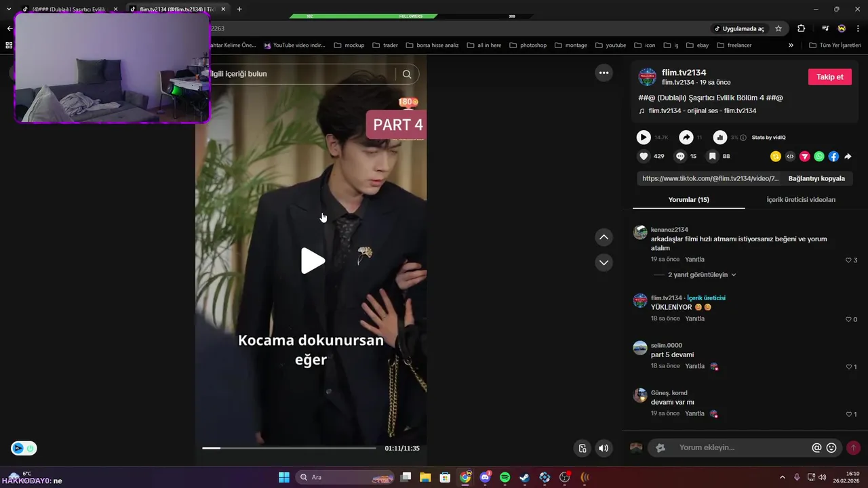
Task: Like kenanoz2134's comment heart
Action: (x=848, y=260)
